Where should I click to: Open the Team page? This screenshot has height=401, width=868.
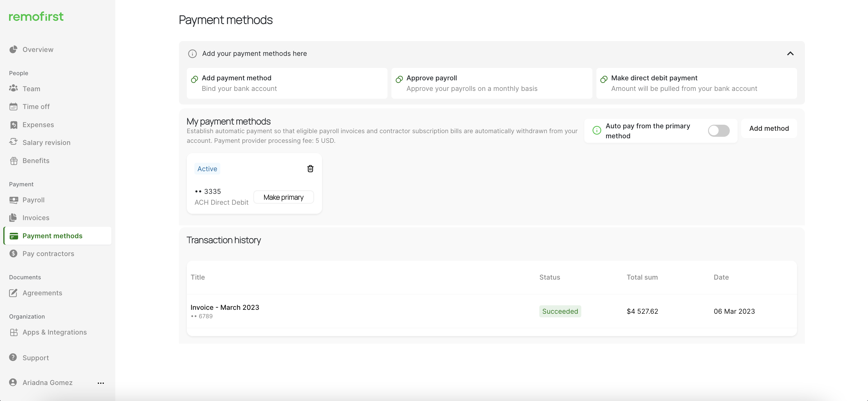(x=57, y=89)
